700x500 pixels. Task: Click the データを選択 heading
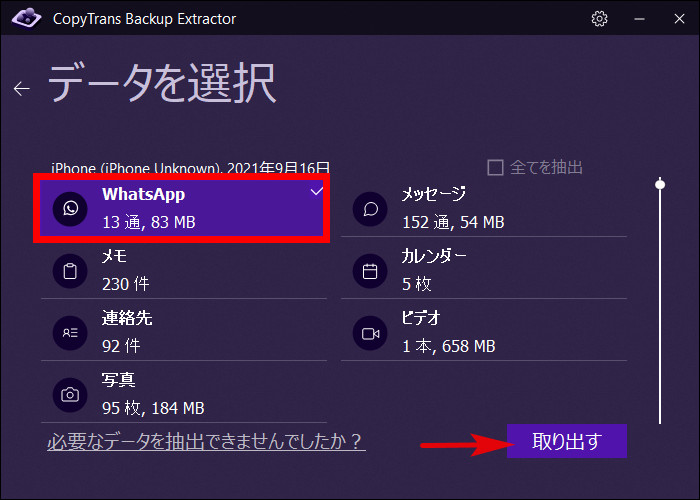coord(162,83)
